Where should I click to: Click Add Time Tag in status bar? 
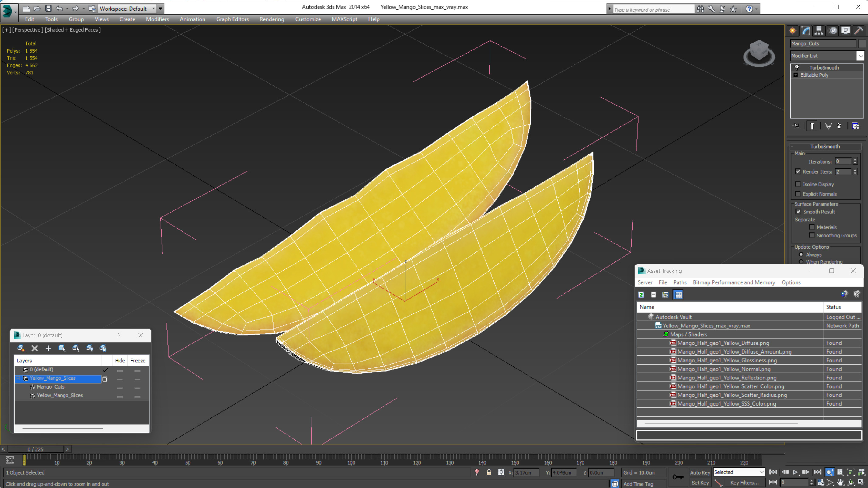(638, 484)
